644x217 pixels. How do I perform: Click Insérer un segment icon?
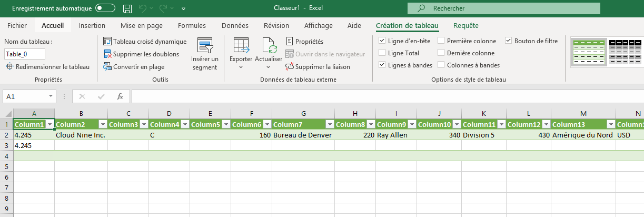point(205,45)
